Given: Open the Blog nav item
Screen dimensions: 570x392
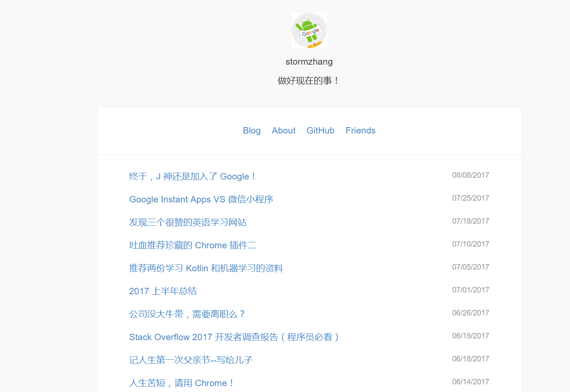Looking at the screenshot, I should (252, 131).
